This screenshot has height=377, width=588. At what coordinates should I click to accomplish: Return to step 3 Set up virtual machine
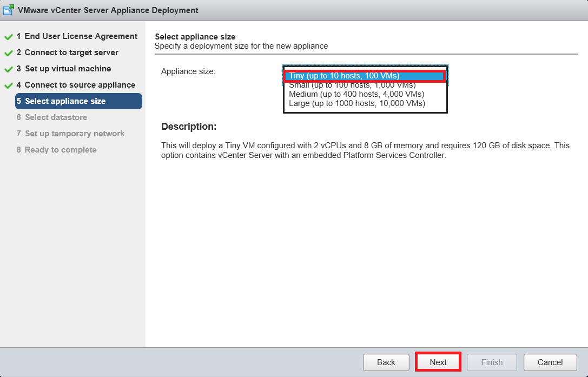(63, 69)
